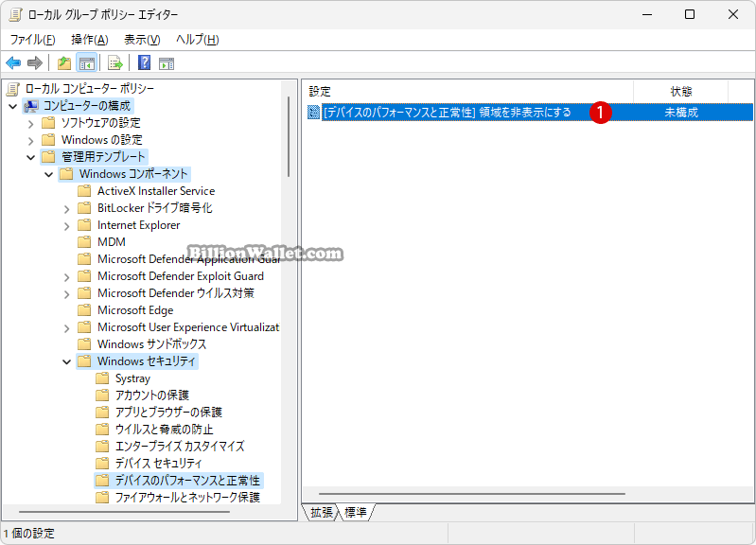Image resolution: width=756 pixels, height=545 pixels.
Task: Click the Microsoft Edge folder icon
Action: click(x=84, y=309)
